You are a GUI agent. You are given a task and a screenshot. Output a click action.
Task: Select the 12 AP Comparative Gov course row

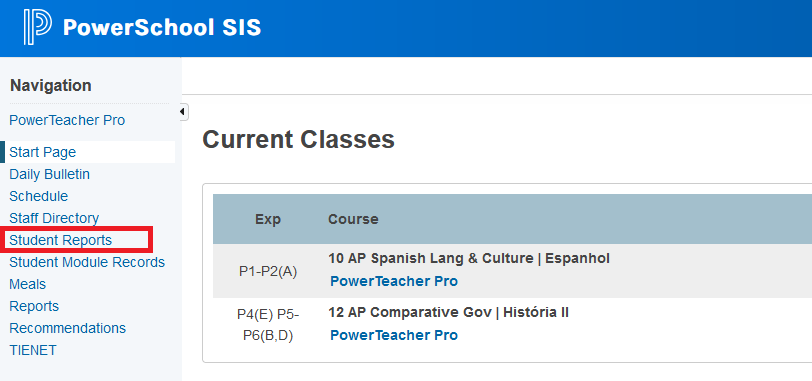[x=512, y=325]
